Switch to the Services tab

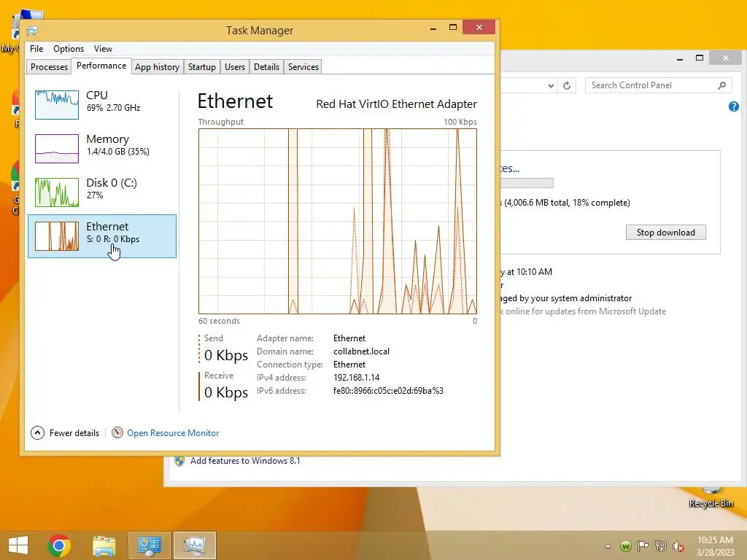tap(303, 66)
